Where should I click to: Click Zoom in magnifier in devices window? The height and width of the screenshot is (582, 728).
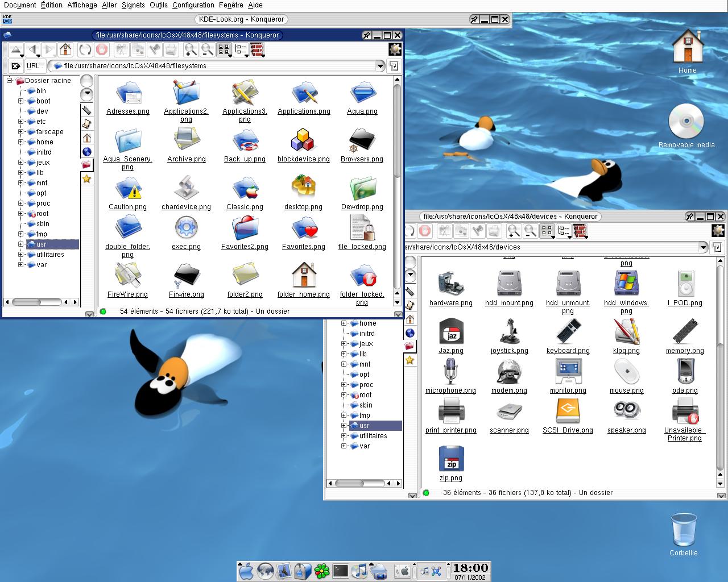coord(514,231)
